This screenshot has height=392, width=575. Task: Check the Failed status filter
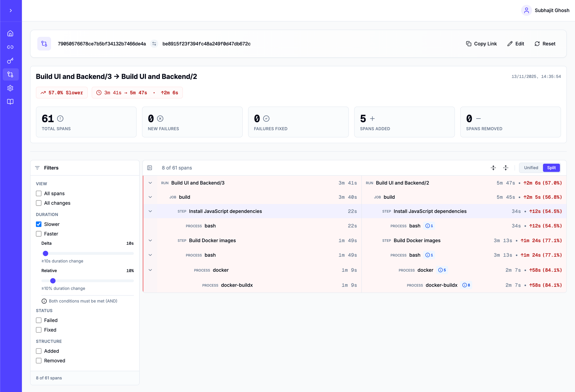(x=39, y=320)
